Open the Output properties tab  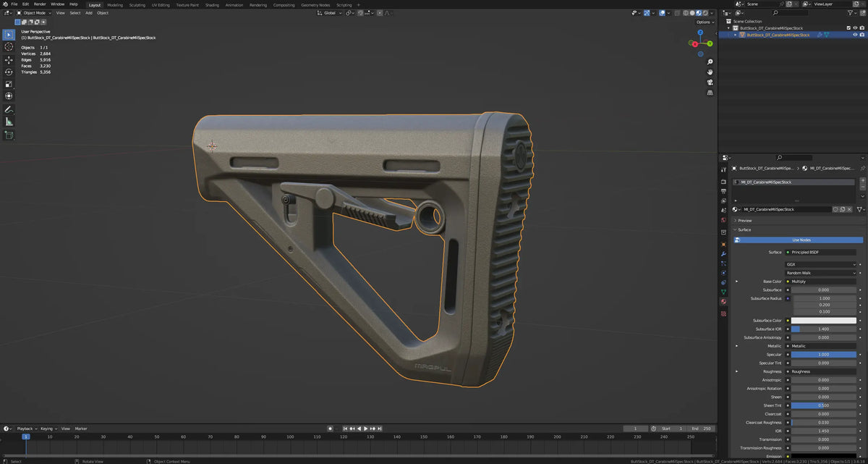(723, 191)
